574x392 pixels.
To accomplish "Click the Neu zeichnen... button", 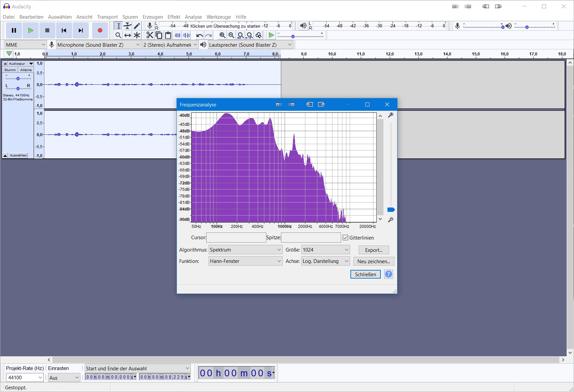I will click(x=374, y=261).
